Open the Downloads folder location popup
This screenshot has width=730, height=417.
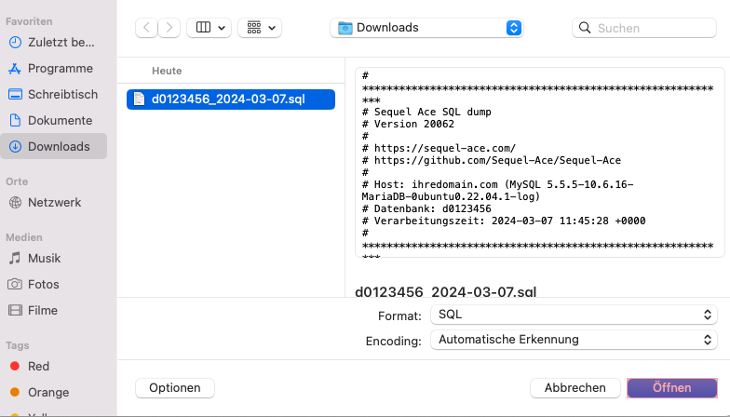pyautogui.click(x=427, y=28)
